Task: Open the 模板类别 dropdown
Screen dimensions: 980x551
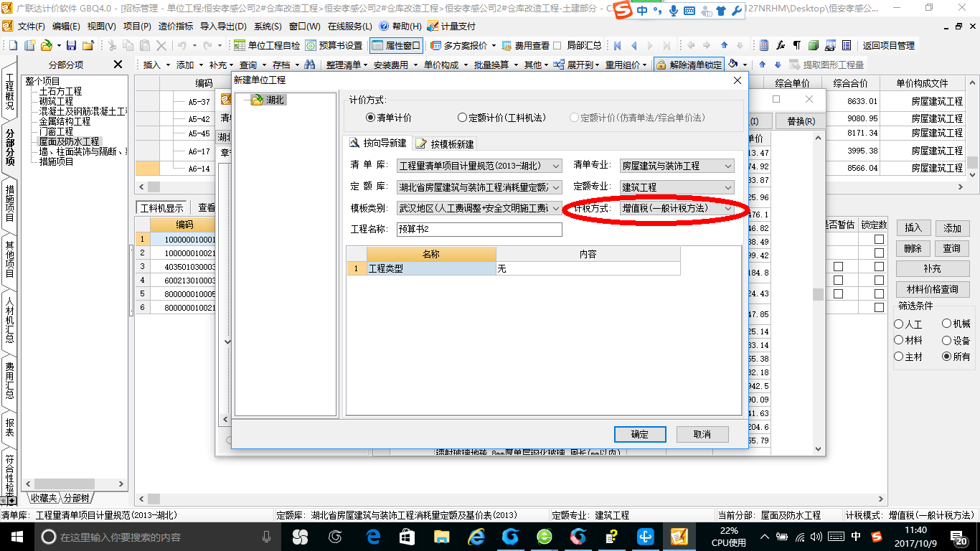Action: pyautogui.click(x=479, y=208)
